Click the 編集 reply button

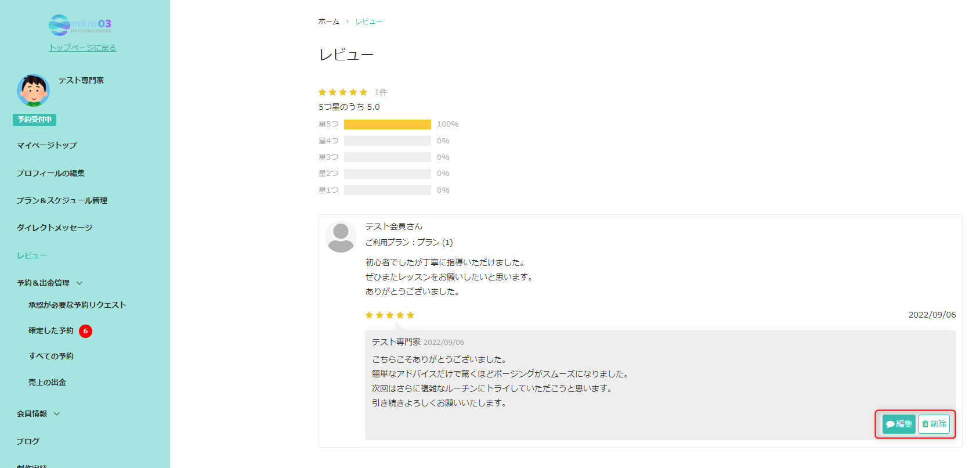point(898,424)
